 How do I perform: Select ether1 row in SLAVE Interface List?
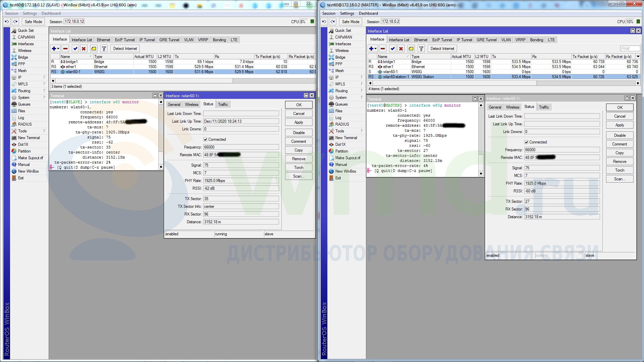point(183,67)
